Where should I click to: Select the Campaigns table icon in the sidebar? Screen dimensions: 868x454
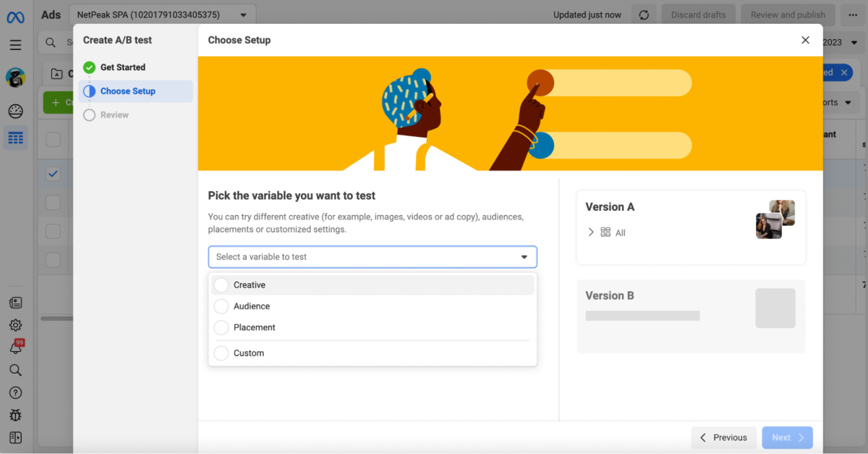[x=15, y=138]
